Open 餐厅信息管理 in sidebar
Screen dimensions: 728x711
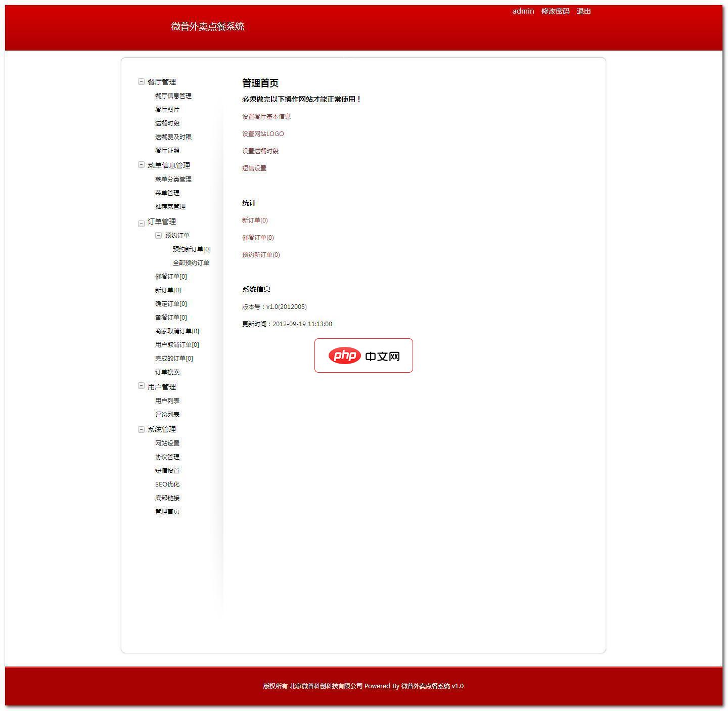click(x=173, y=96)
